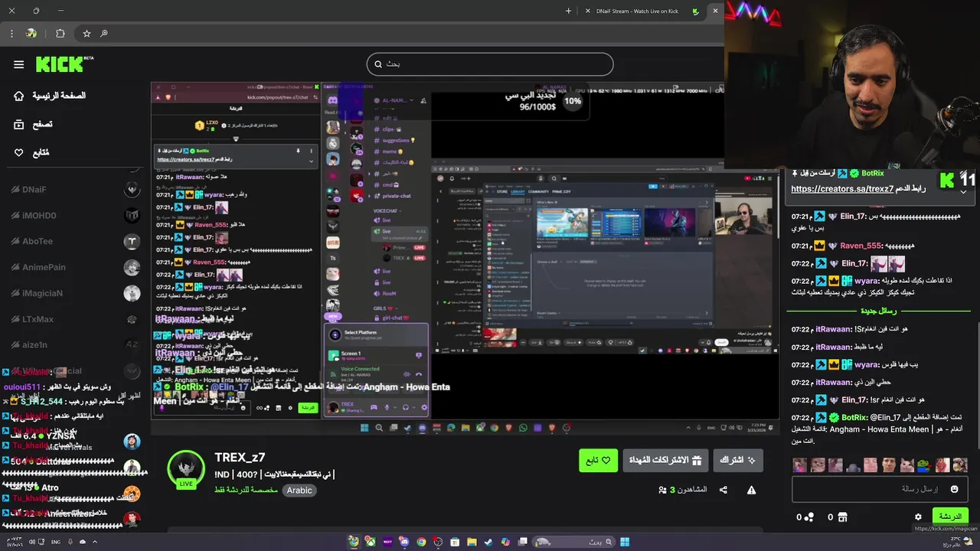Open the creators.sa/trexz7 pinned link

coord(842,188)
